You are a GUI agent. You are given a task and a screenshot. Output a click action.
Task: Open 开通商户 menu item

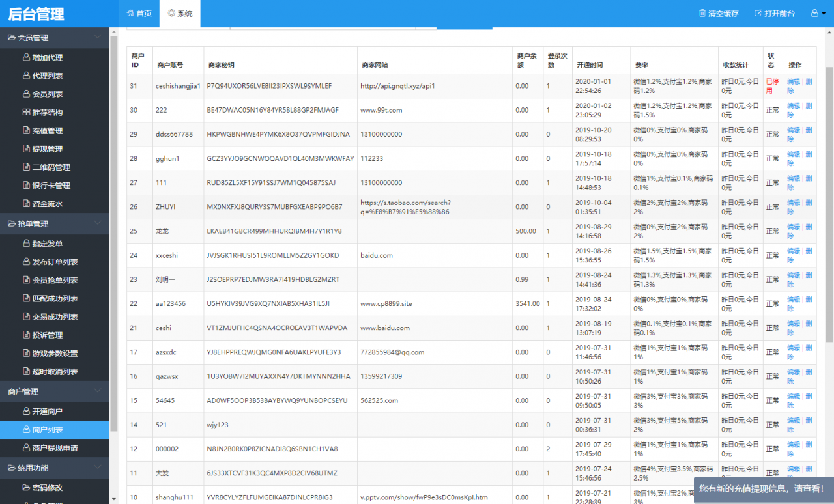55,412
